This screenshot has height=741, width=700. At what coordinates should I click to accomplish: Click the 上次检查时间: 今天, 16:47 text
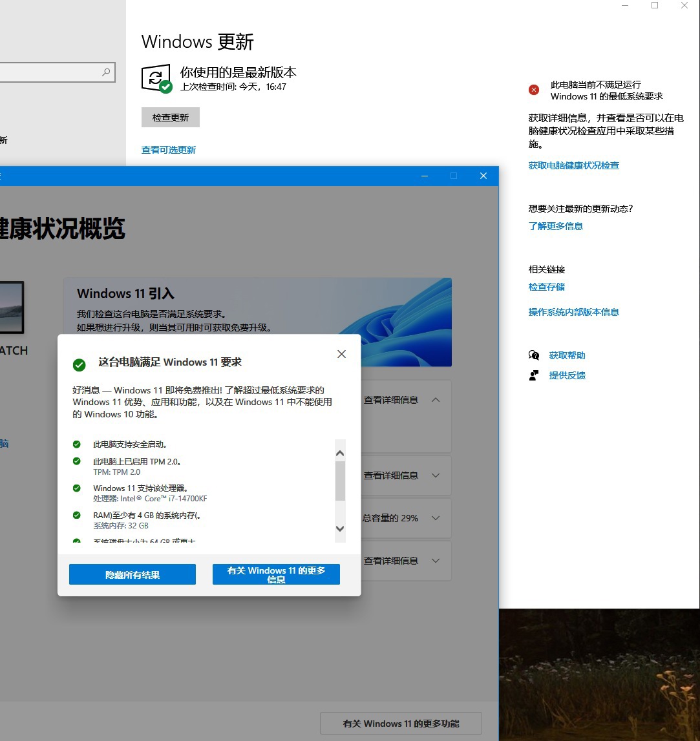coord(233,87)
